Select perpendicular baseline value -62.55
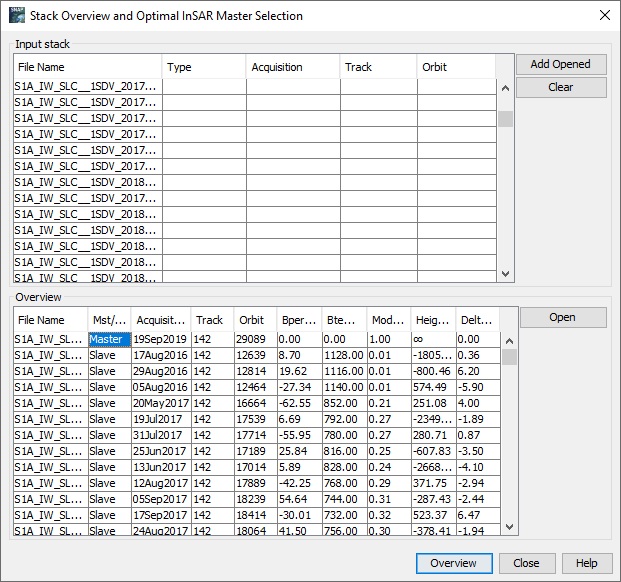Viewport: 621px width, 582px height. [299, 403]
